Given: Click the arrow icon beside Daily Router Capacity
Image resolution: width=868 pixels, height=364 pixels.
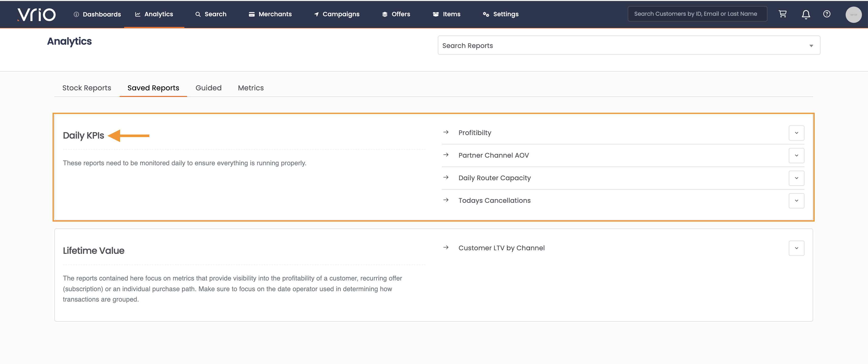Looking at the screenshot, I should (x=446, y=177).
